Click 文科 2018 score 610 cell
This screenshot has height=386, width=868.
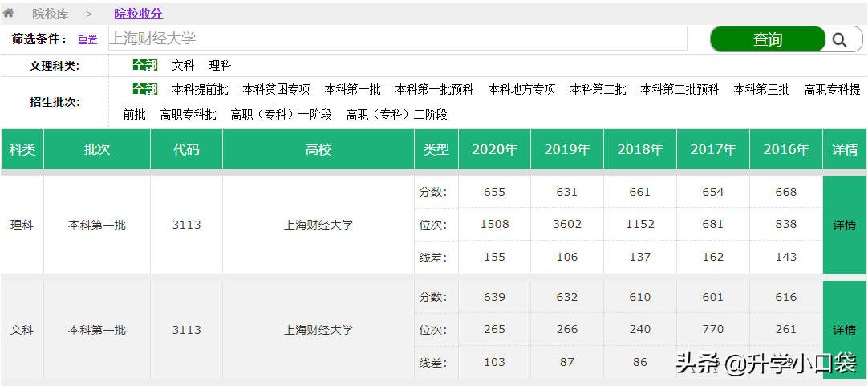coord(640,297)
